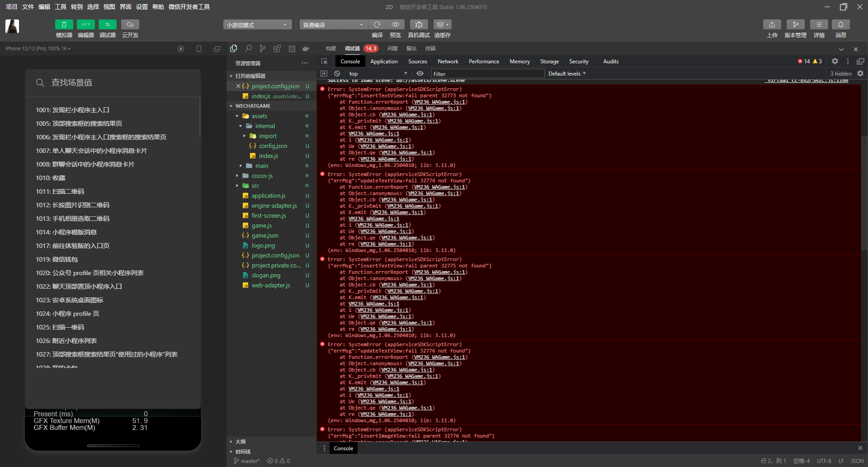Open the Default levels dropdown

click(x=567, y=74)
